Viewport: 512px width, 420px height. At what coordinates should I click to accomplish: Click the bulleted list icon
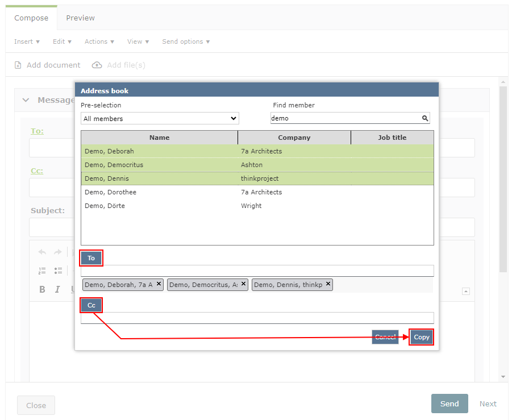click(x=58, y=271)
